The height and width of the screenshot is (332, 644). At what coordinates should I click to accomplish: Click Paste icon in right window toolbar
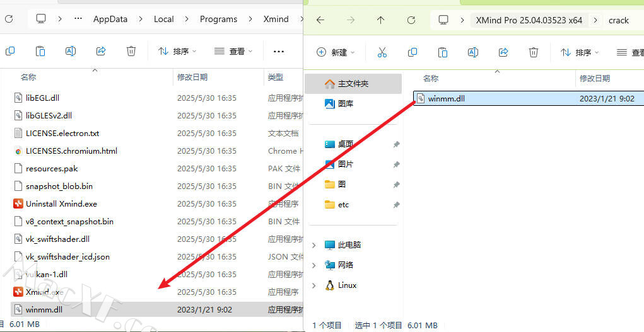tap(442, 52)
